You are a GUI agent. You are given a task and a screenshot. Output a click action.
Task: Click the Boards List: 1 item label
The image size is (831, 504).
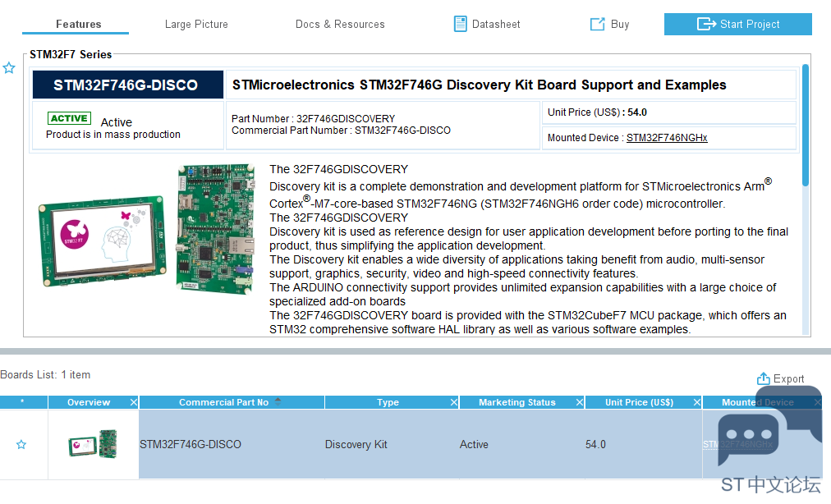[45, 374]
